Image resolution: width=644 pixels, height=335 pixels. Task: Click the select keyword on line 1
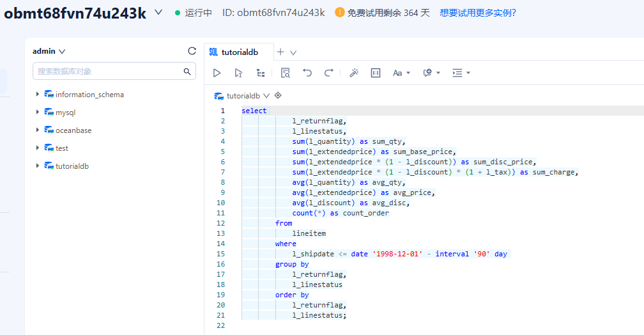coord(254,111)
